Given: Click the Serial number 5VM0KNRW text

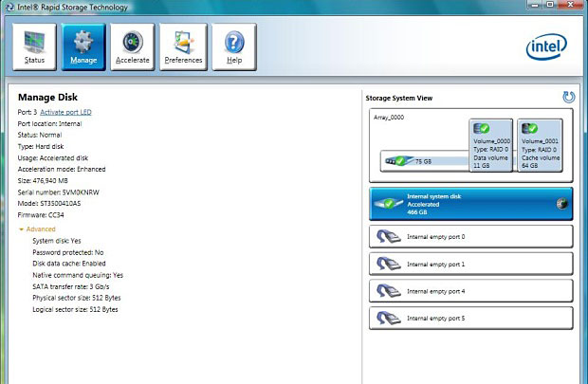Looking at the screenshot, I should pos(58,192).
